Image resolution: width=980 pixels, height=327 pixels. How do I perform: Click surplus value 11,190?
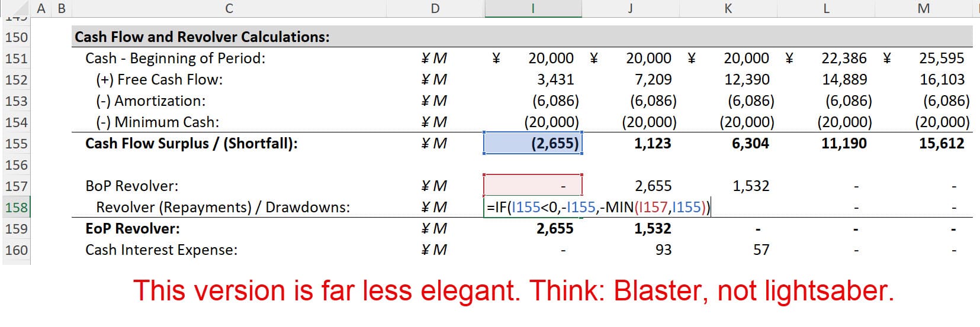click(x=844, y=143)
